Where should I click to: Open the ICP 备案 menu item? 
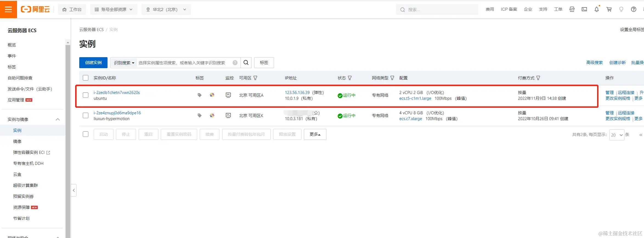tap(509, 9)
